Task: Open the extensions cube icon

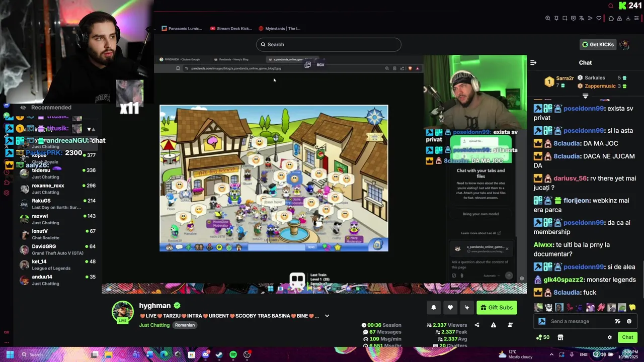Action: click(611, 18)
